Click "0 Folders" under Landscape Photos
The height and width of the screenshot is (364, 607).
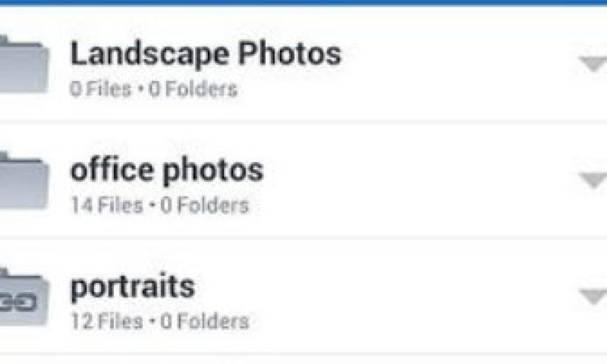coord(193,89)
